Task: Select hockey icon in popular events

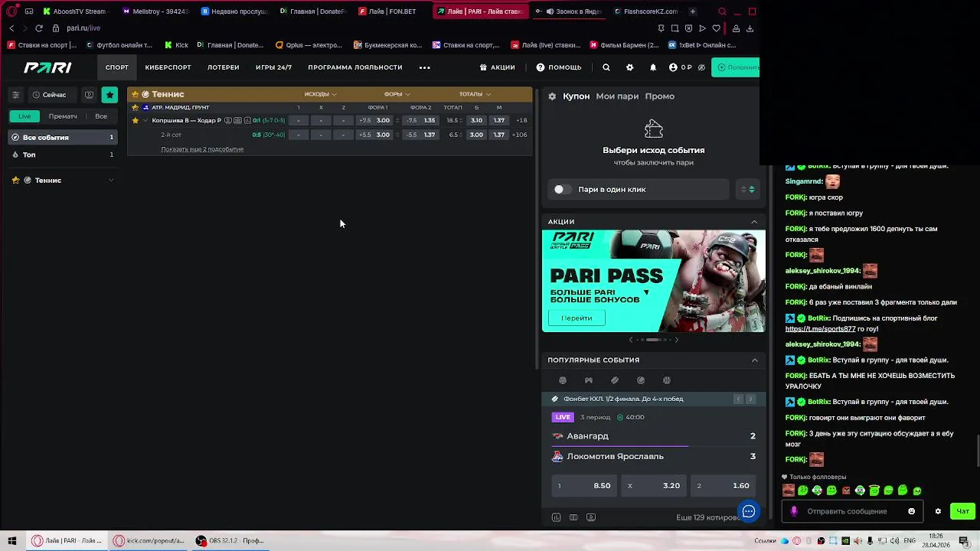Action: [615, 380]
